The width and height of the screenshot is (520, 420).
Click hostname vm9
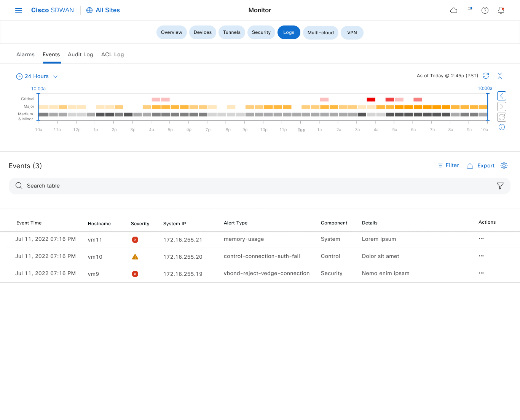93,274
